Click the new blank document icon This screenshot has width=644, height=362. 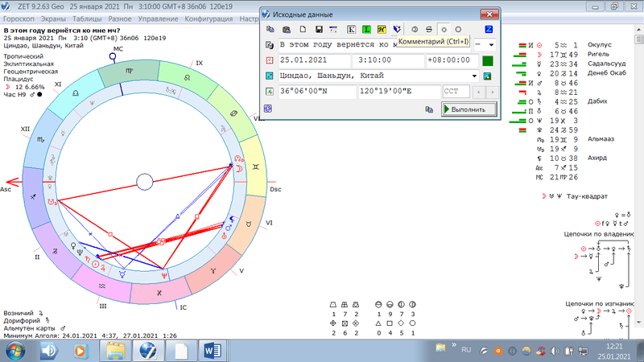click(303, 29)
